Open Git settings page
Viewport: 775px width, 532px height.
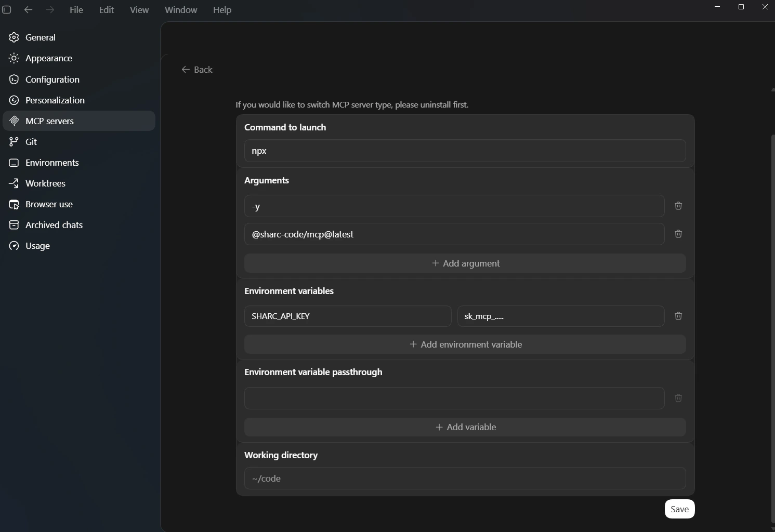point(79,142)
